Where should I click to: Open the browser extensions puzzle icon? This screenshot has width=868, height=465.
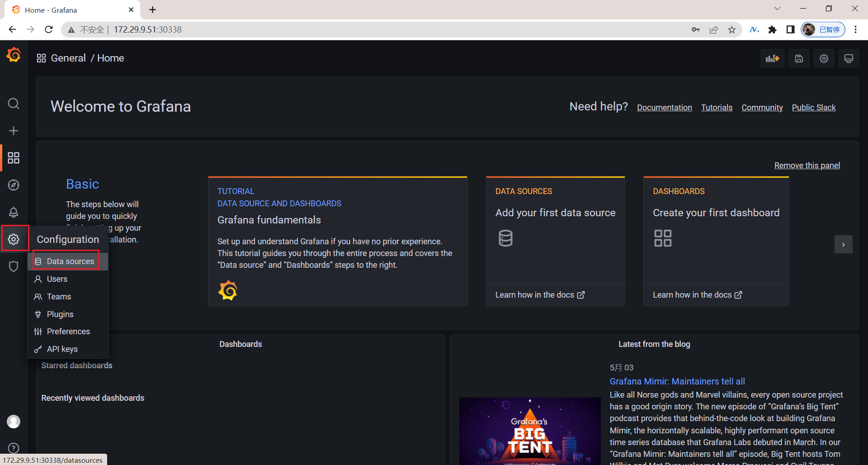point(773,30)
